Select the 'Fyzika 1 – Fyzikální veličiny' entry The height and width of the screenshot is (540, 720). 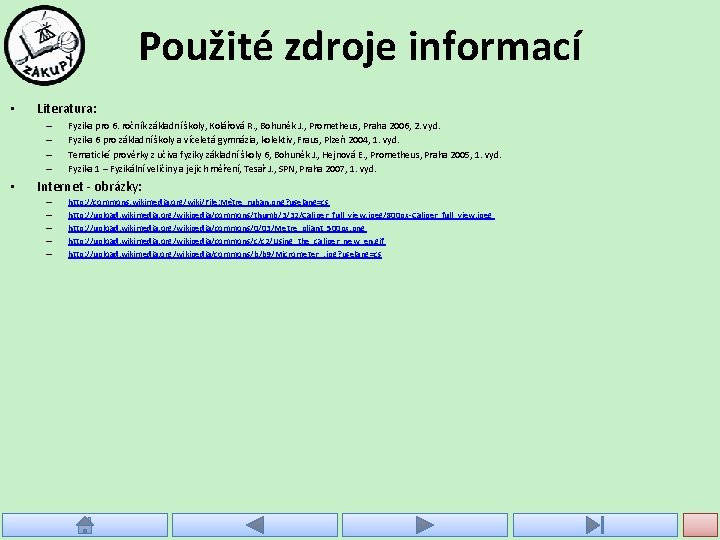click(x=222, y=169)
